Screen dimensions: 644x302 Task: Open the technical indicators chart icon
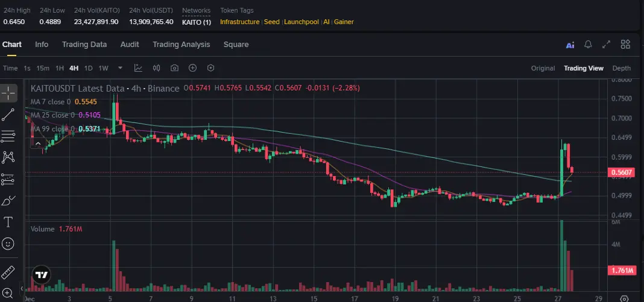coord(138,68)
